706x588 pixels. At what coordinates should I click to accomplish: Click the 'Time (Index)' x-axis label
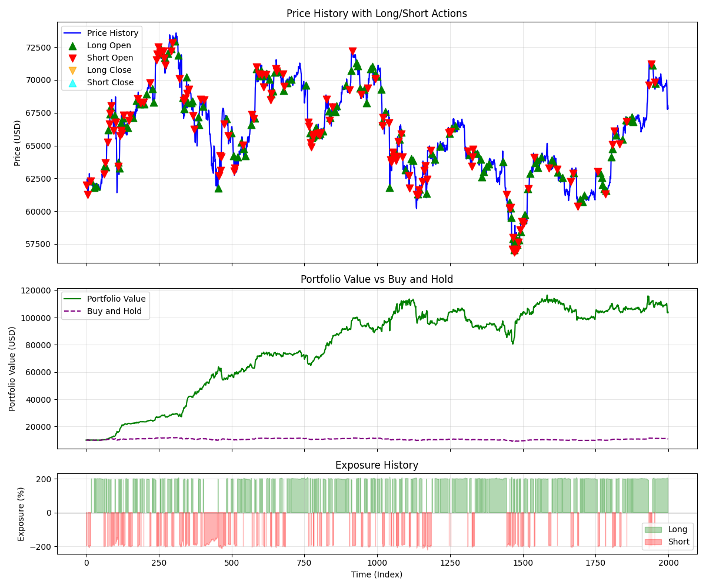[377, 574]
